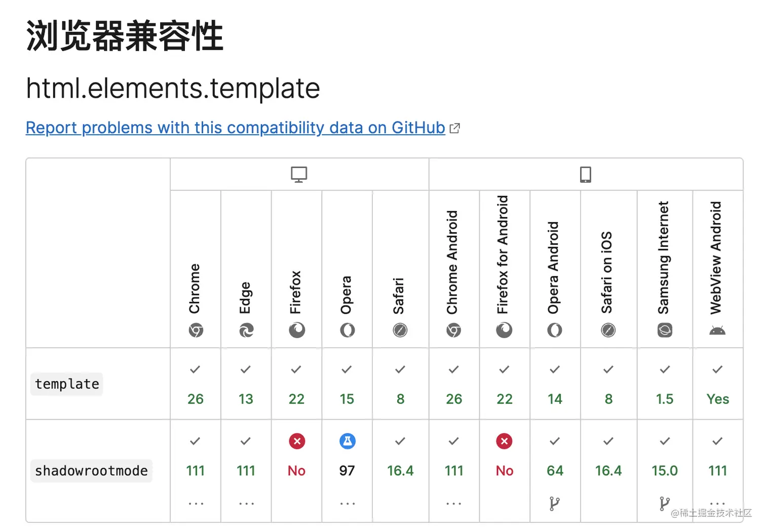The width and height of the screenshot is (766, 532).
Task: Click the Opera experimental flask icon
Action: click(348, 441)
